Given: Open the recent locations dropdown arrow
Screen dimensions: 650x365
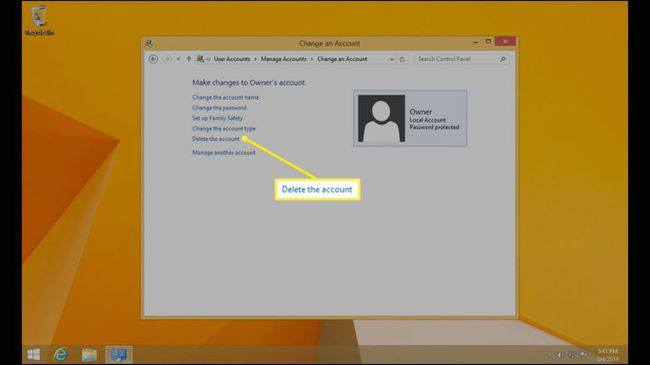Looking at the screenshot, I should [178, 59].
